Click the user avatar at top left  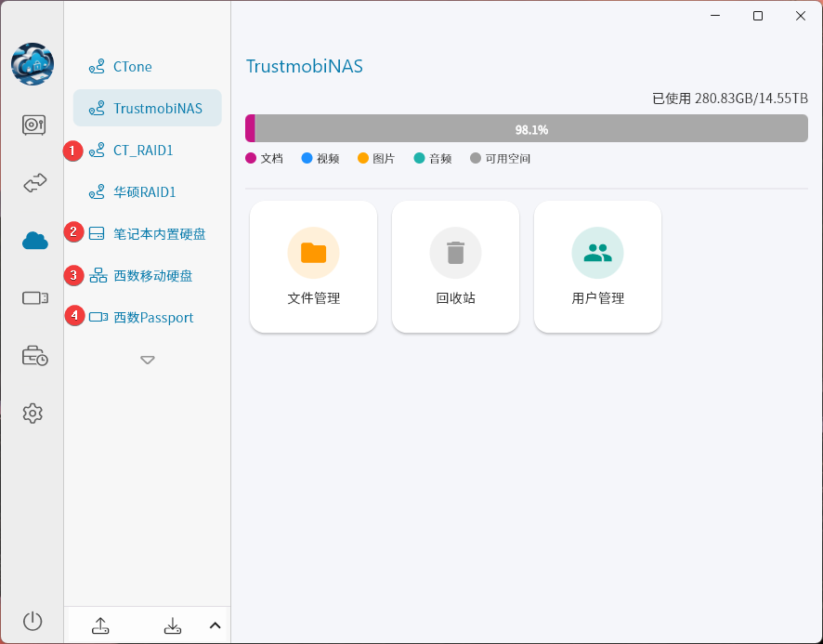33,64
